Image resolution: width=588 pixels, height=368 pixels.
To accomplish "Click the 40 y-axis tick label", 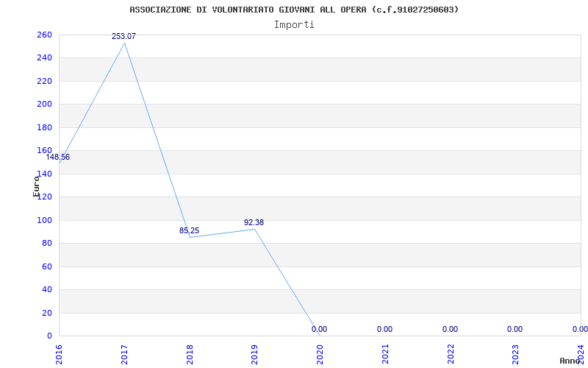I will (x=47, y=289).
